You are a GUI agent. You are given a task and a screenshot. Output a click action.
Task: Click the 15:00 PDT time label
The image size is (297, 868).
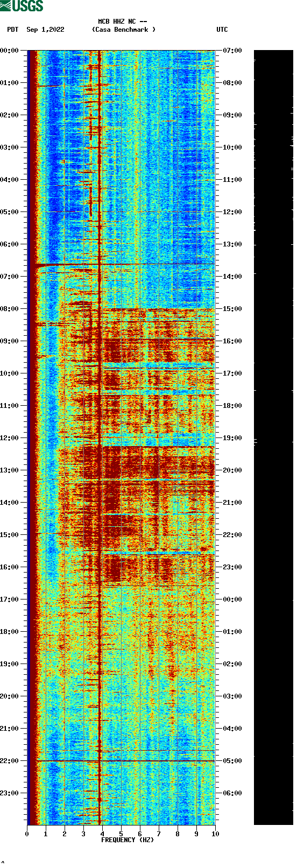click(x=10, y=535)
